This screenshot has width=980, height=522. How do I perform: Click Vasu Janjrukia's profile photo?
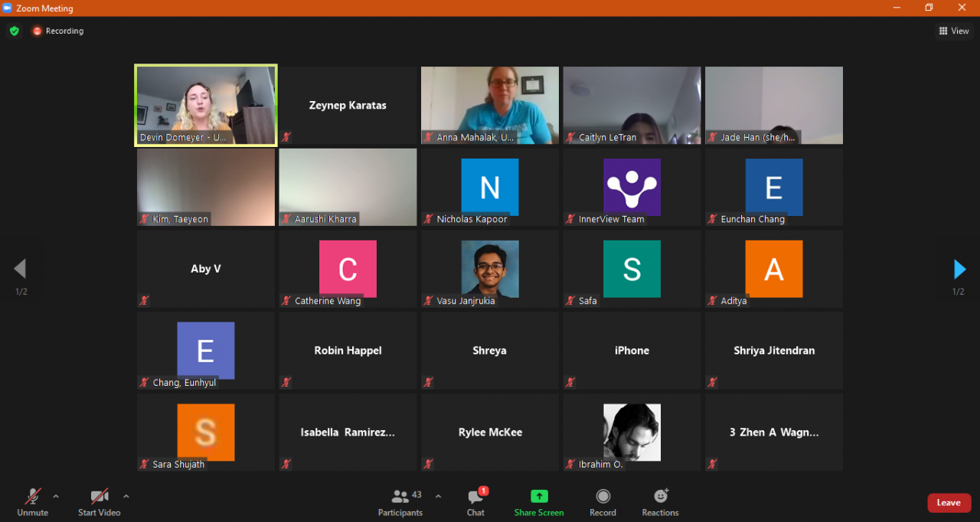point(490,269)
